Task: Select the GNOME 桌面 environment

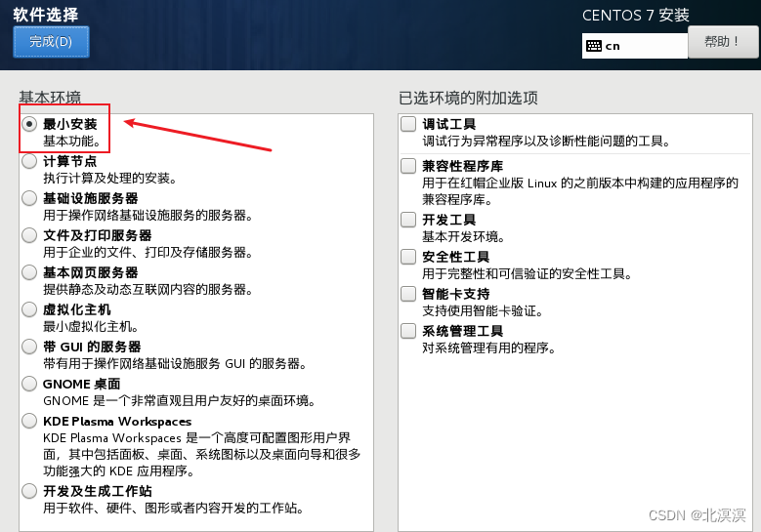Action: pos(29,384)
